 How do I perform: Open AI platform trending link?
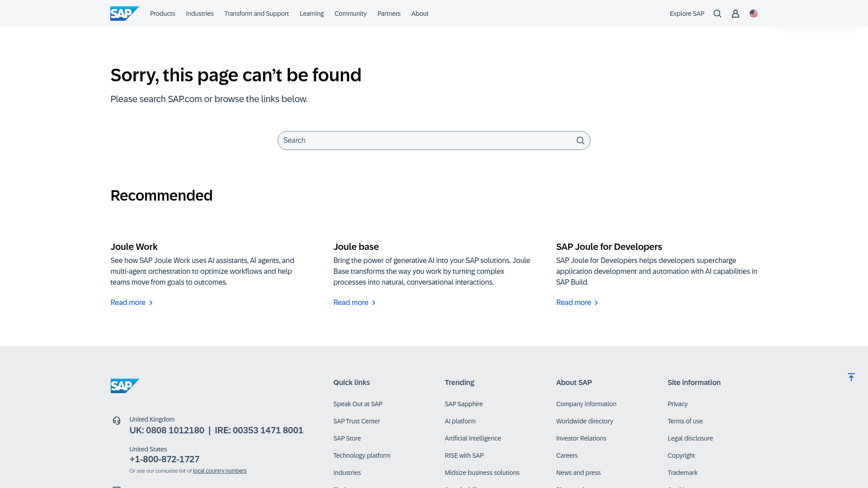pos(460,421)
